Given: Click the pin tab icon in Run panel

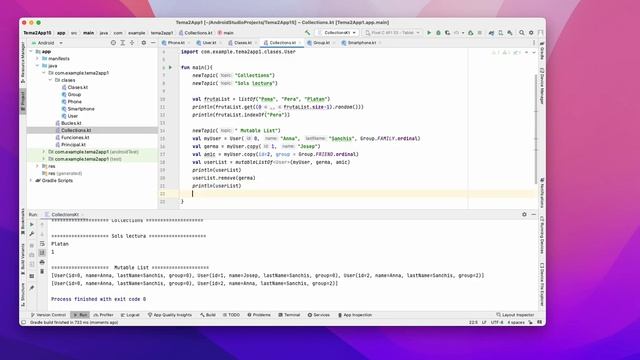Looking at the screenshot, I should (32, 288).
